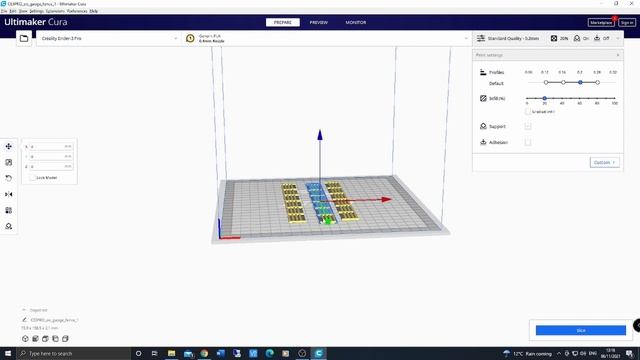The width and height of the screenshot is (640, 360).
Task: Select the Support Blocker tool
Action: (x=9, y=226)
